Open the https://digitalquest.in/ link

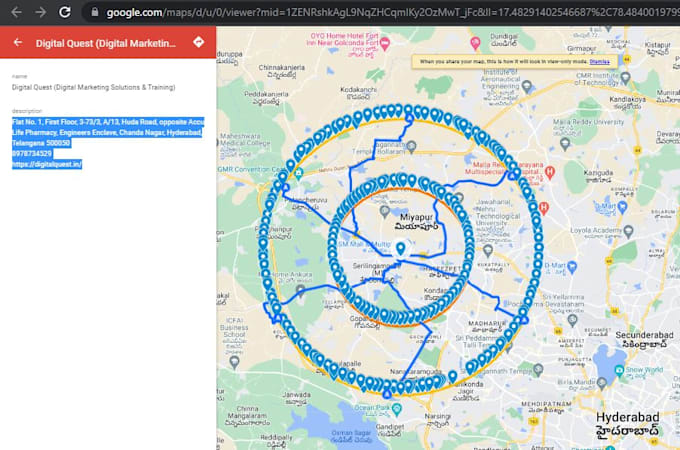click(47, 164)
